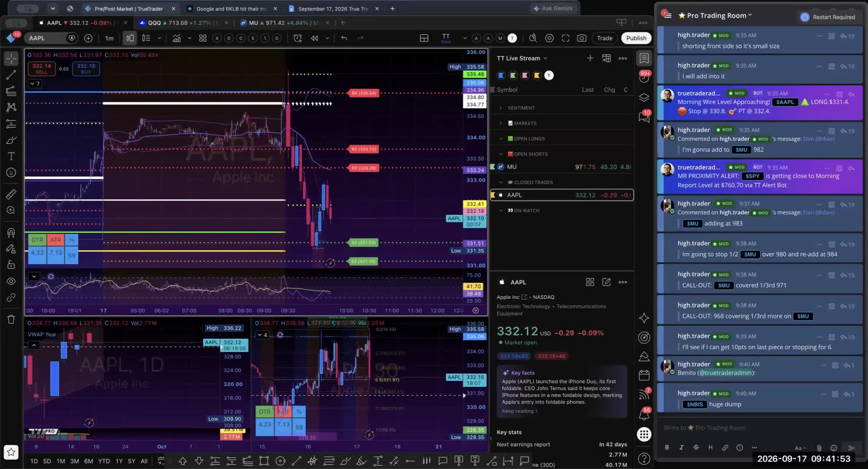The width and height of the screenshot is (868, 469).
Task: Undo the last chart action
Action: [344, 38]
